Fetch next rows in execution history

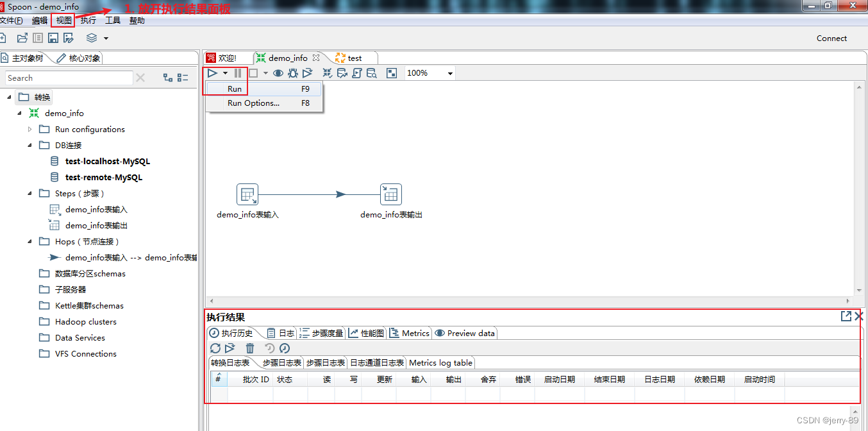click(230, 348)
